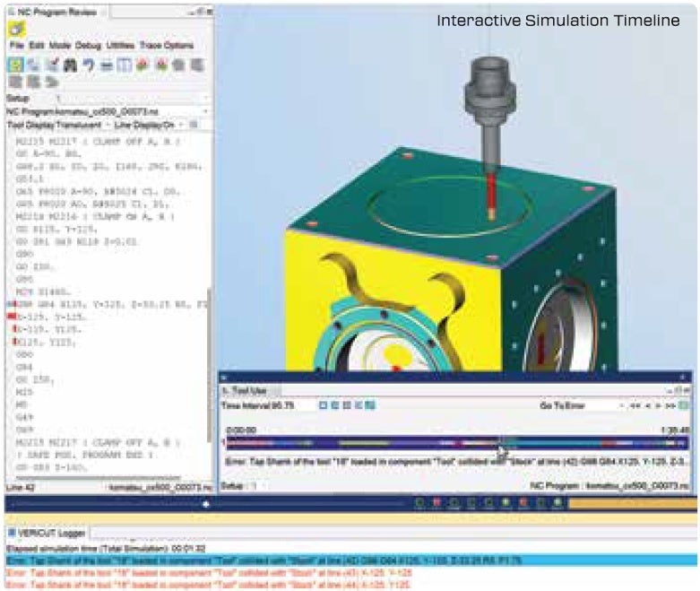Click the split-window column icon in the toolbar
The image size is (700, 591).
tap(124, 65)
